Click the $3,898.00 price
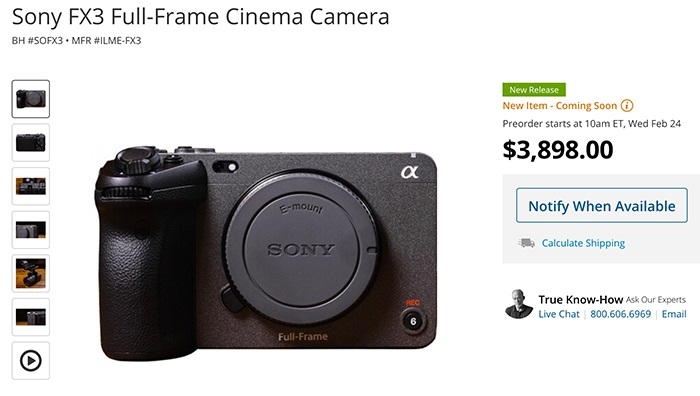The image size is (700, 396). (558, 150)
